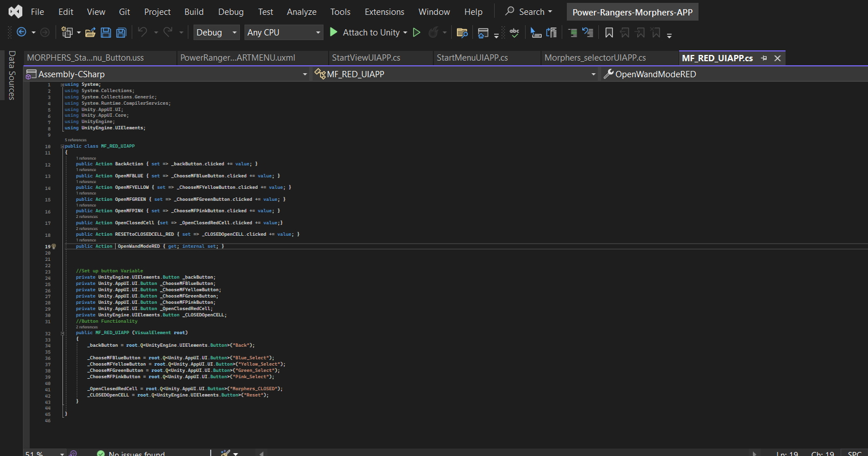Toggle a bookmark on the current line

609,33
